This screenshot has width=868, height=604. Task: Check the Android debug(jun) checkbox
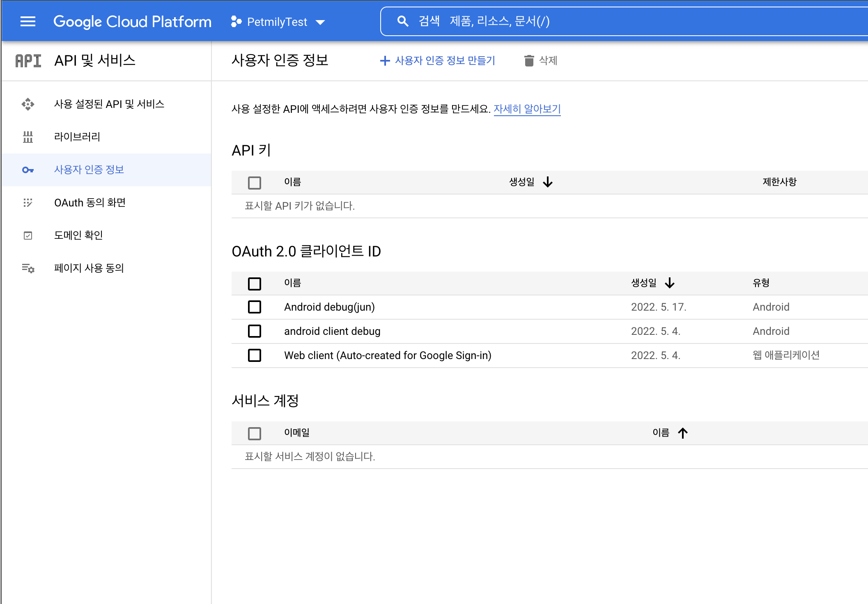(x=255, y=307)
